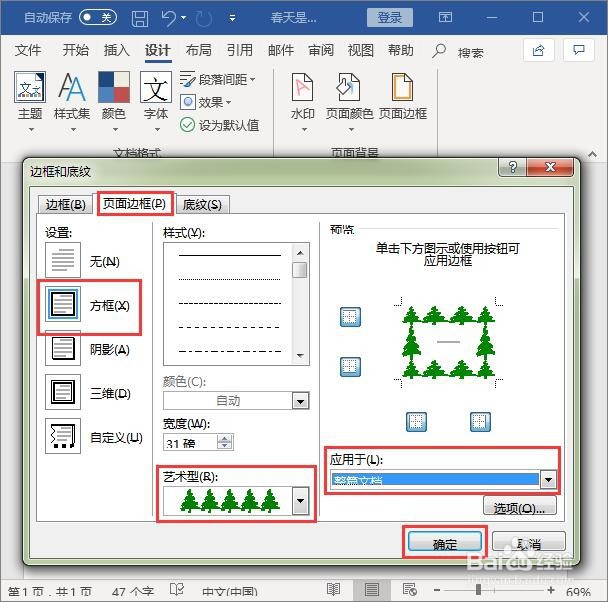Toggle the bottom border preview button
This screenshot has width=608, height=602.
[x=350, y=367]
